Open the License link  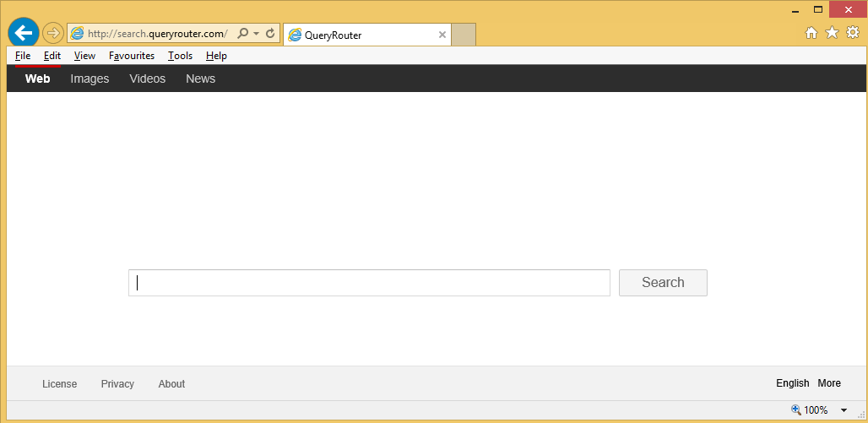pos(60,383)
